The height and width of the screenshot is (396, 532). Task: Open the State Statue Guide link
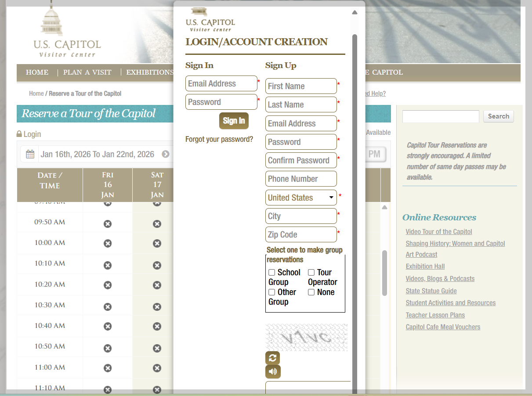pos(431,291)
